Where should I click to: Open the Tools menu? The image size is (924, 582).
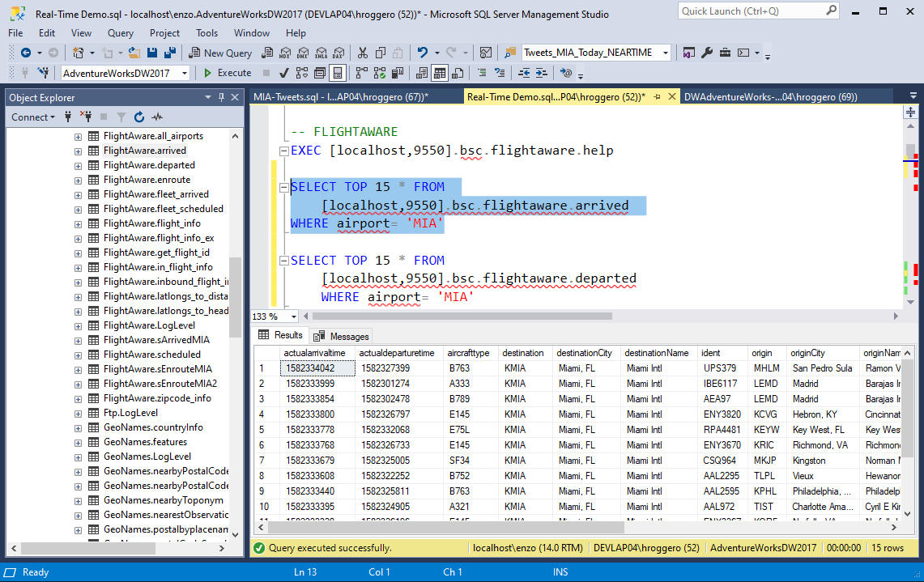207,33
